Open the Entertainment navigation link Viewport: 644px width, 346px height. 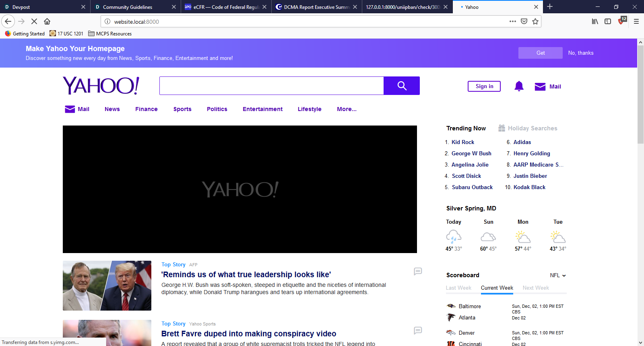[263, 109]
